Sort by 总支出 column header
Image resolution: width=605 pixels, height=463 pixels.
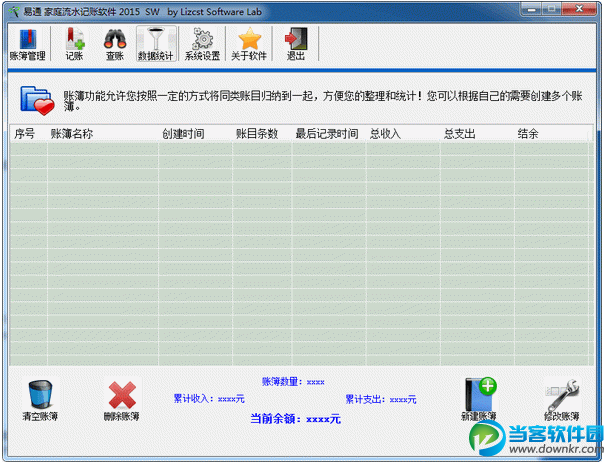[x=477, y=134]
